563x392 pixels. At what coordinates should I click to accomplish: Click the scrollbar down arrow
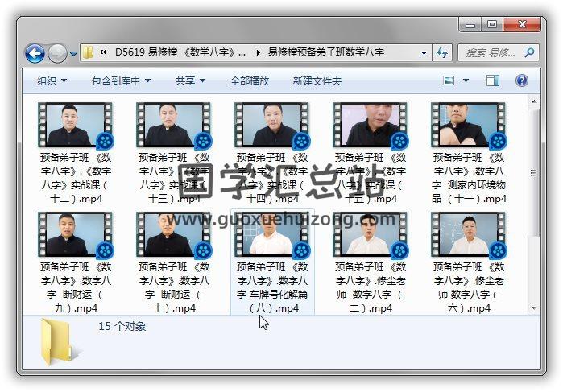[x=533, y=307]
